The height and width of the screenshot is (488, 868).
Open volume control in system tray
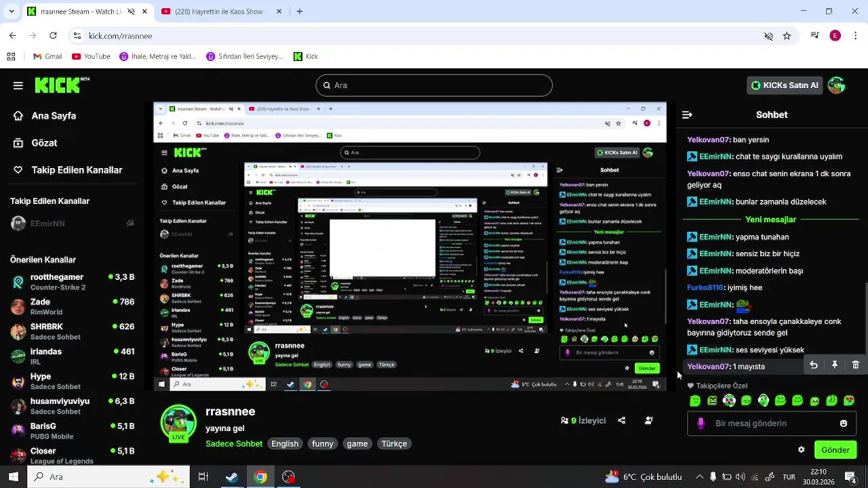pos(741,477)
